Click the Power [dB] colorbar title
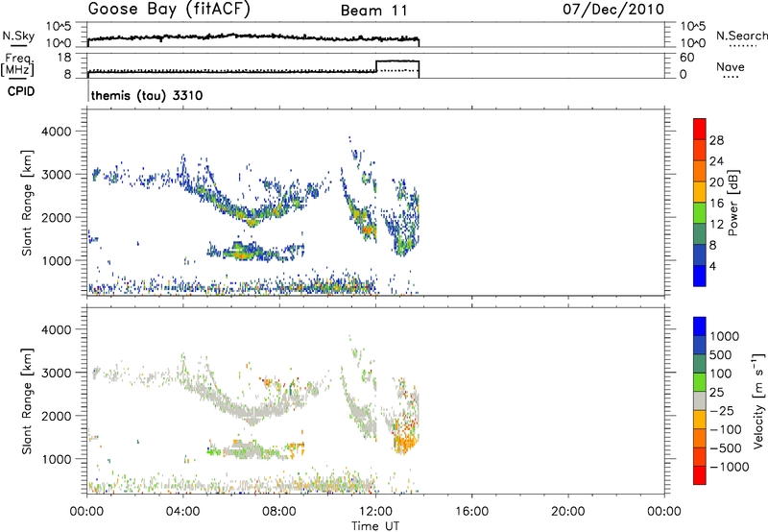 732,203
